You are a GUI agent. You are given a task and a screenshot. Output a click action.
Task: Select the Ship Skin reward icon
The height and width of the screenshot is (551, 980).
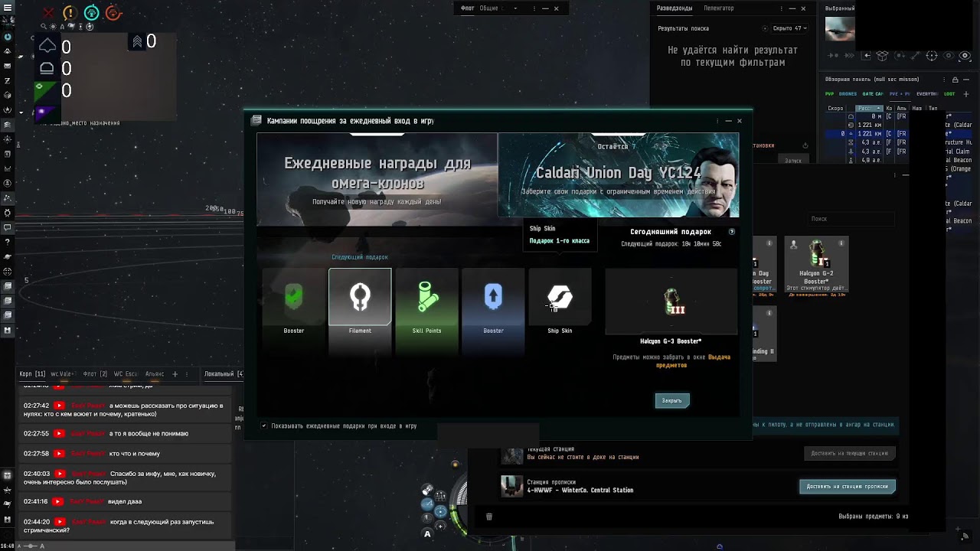(x=560, y=297)
